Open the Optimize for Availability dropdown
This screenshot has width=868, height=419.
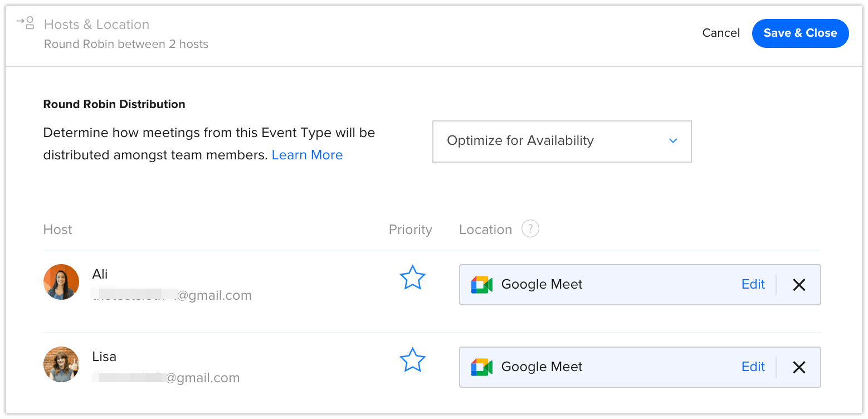[x=561, y=141]
